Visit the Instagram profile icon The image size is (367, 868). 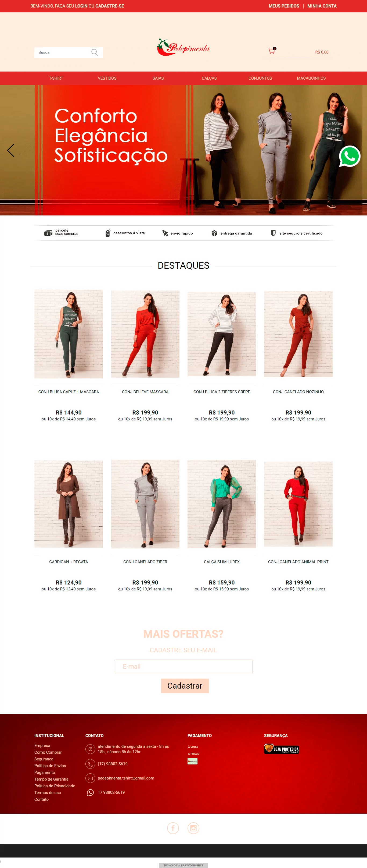(193, 828)
